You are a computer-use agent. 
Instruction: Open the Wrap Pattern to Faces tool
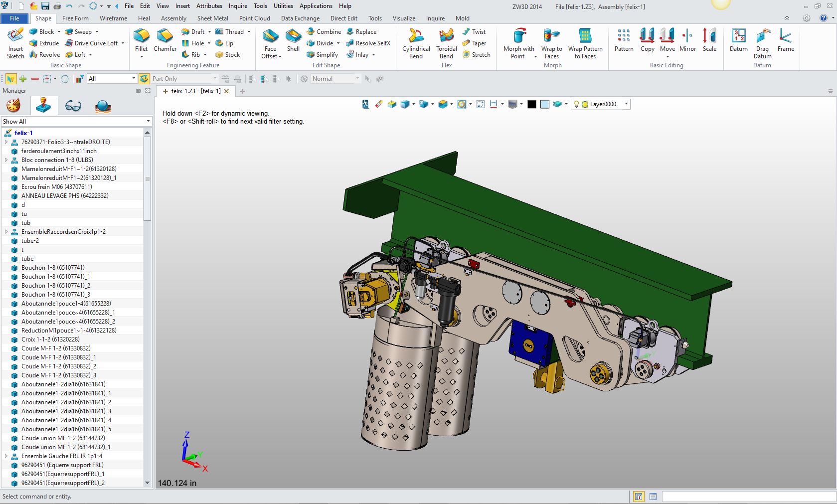(585, 43)
